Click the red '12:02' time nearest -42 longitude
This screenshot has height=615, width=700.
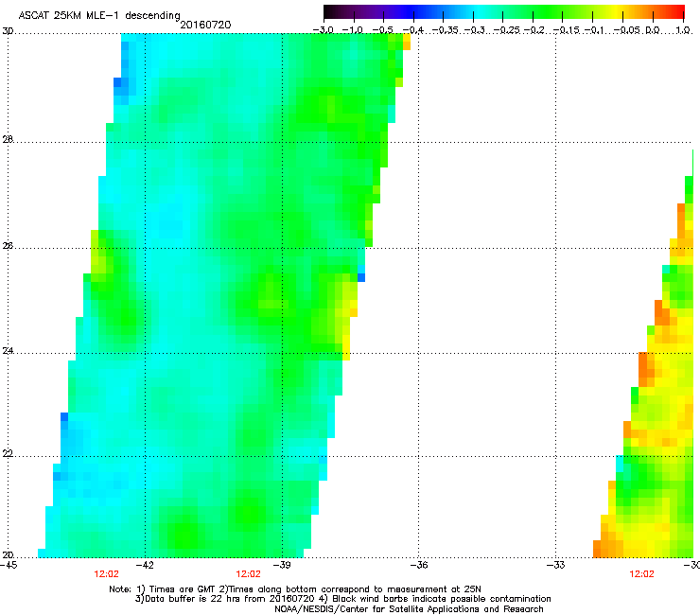[x=106, y=574]
